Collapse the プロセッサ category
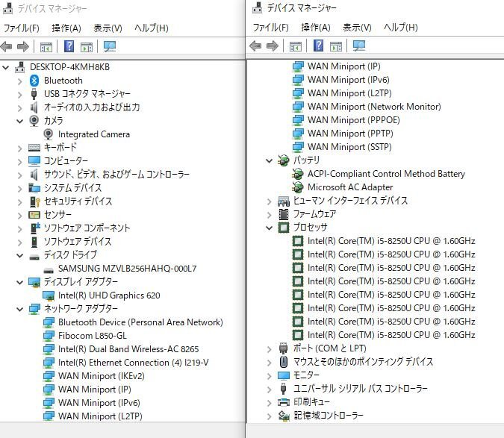This screenshot has width=504, height=438. click(x=270, y=228)
